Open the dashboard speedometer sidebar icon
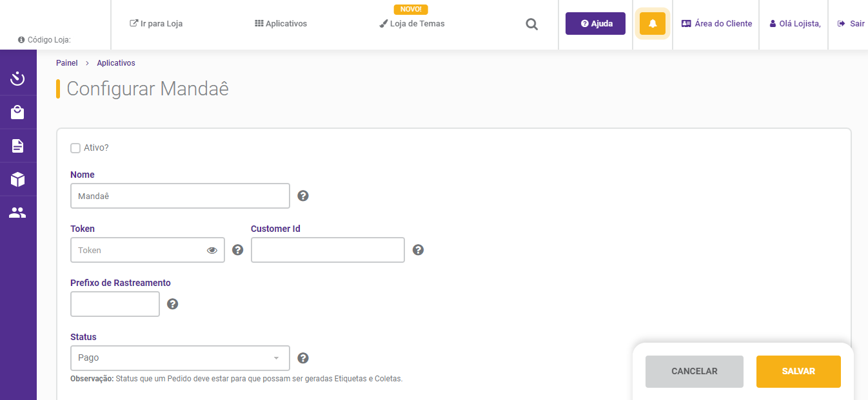 click(17, 79)
